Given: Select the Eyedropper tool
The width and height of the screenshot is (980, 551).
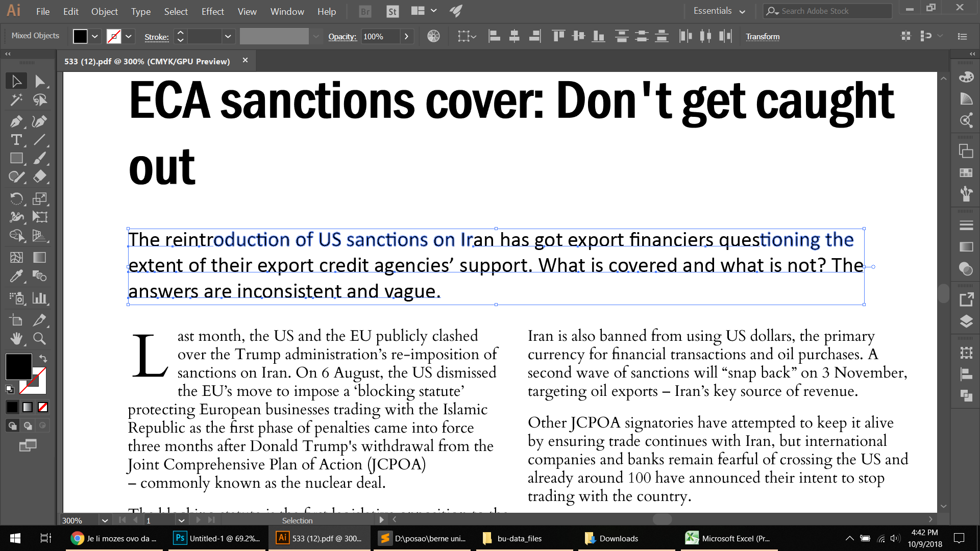Looking at the screenshot, I should [16, 276].
